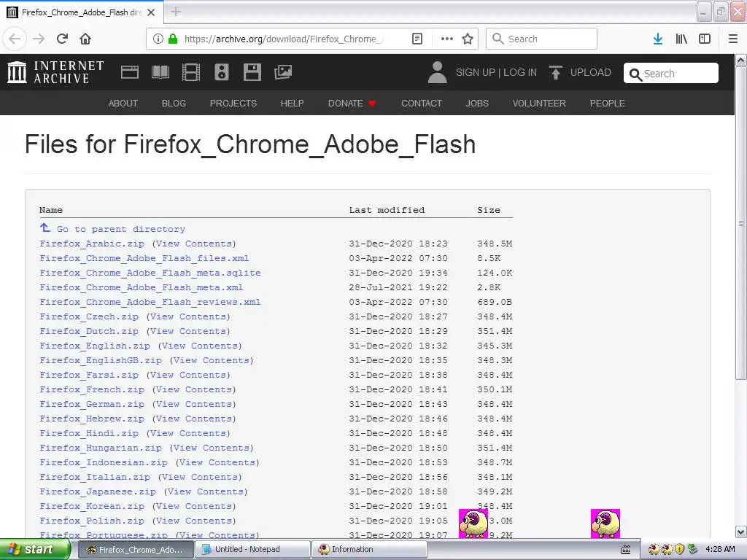Viewport: 747px width, 560px height.
Task: Click the LOG IN link
Action: (x=519, y=72)
